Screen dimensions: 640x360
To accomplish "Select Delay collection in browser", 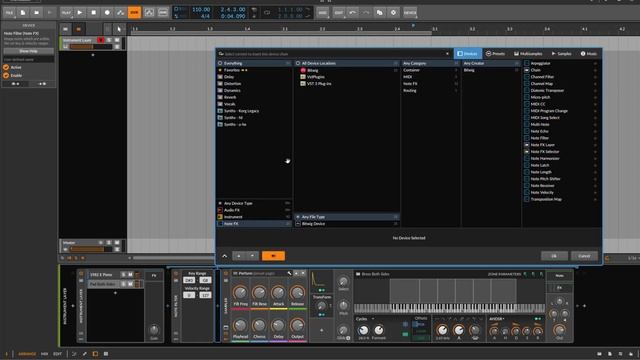I will (254, 77).
